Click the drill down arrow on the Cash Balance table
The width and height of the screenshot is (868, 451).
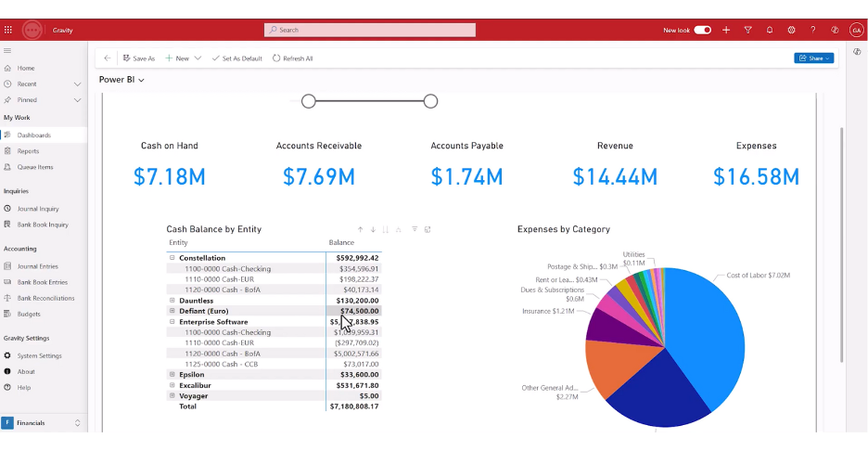tap(373, 229)
